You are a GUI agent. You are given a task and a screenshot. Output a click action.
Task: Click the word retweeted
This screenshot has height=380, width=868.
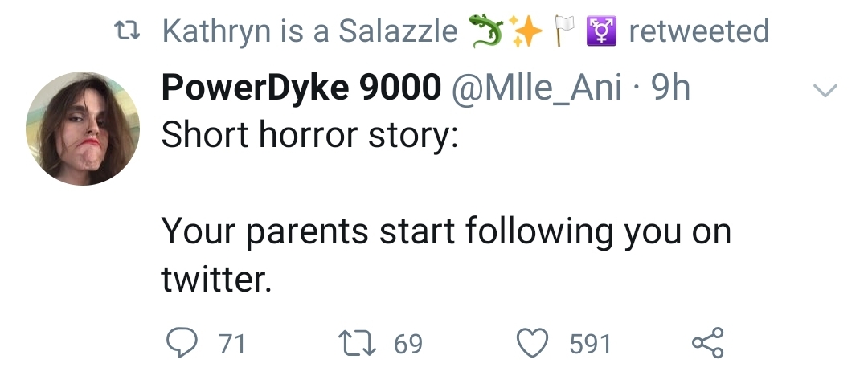[x=699, y=31]
